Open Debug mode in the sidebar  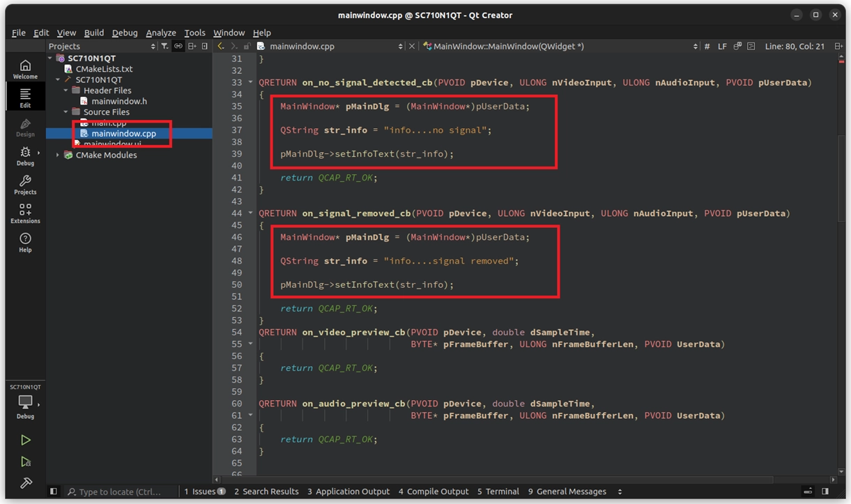25,156
